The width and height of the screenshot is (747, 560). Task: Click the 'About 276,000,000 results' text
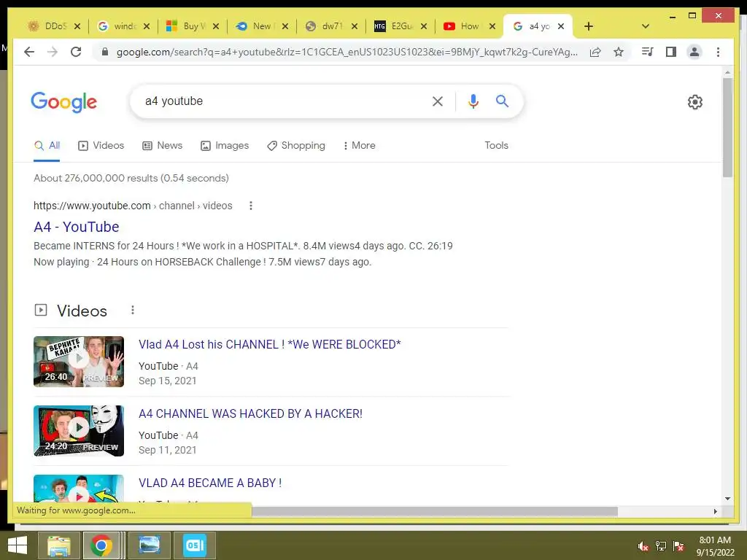coord(131,178)
